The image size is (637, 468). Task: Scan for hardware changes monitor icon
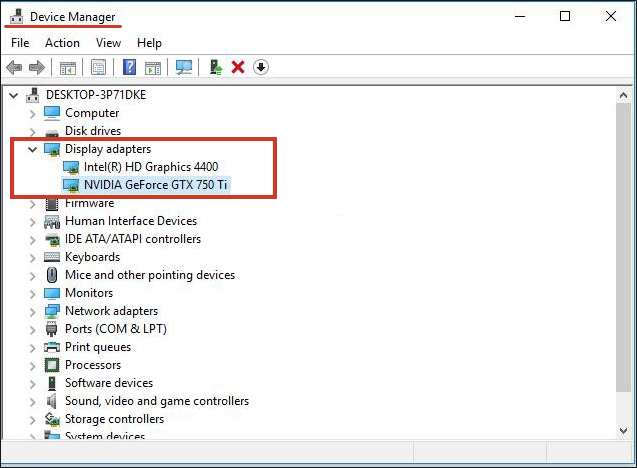click(184, 67)
